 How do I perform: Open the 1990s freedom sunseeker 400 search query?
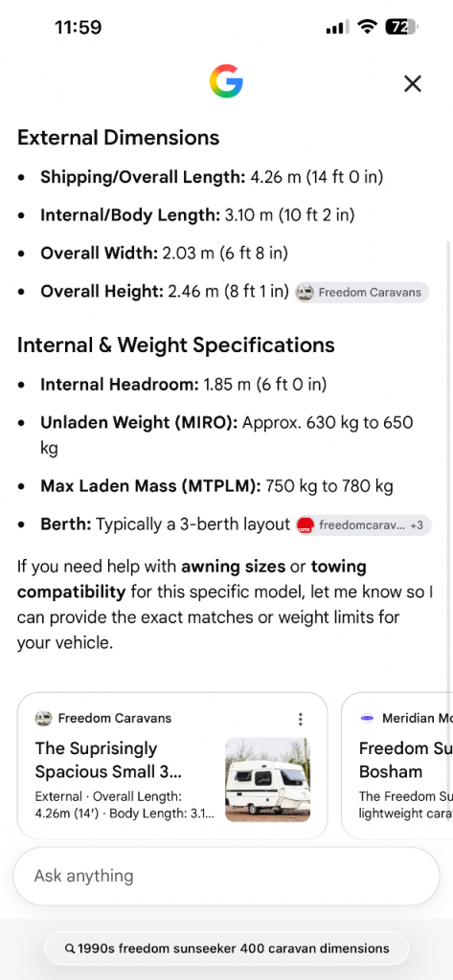click(x=226, y=948)
